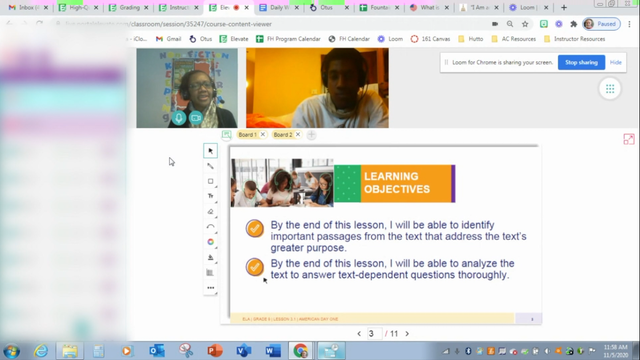Open FH Calendar bookmark
Image resolution: width=640 pixels, height=360 pixels.
pyautogui.click(x=349, y=39)
